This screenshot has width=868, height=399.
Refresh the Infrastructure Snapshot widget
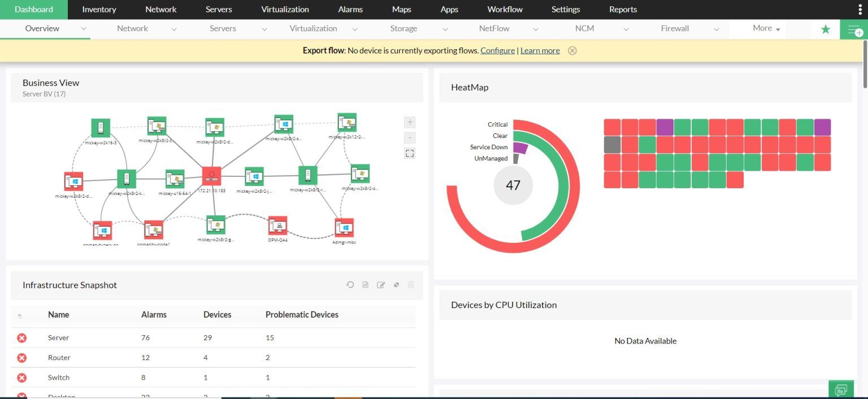pyautogui.click(x=350, y=284)
